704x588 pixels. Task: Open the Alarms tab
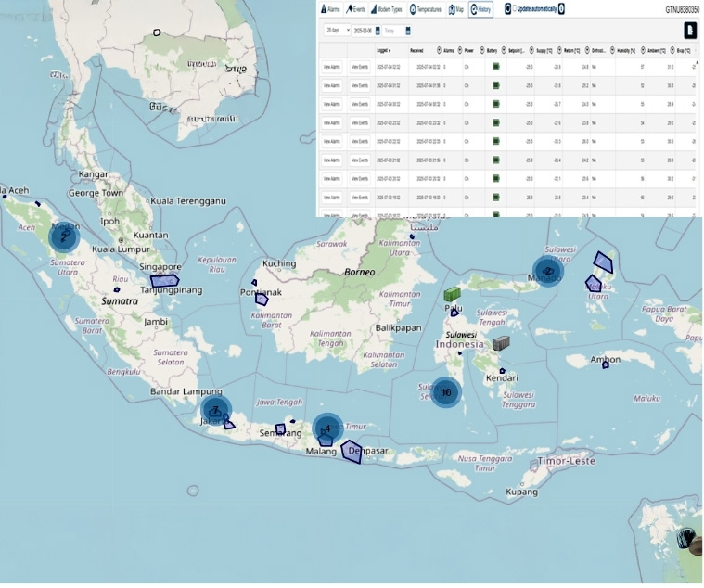(330, 9)
